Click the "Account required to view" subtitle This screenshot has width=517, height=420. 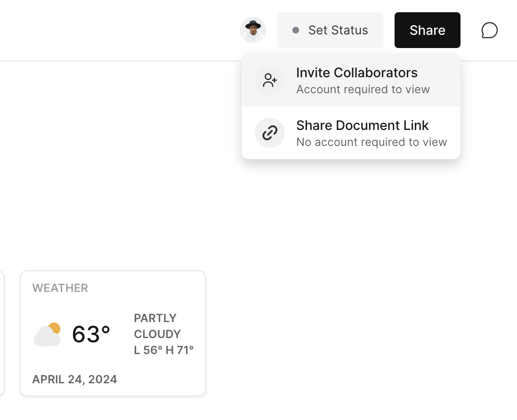[363, 89]
